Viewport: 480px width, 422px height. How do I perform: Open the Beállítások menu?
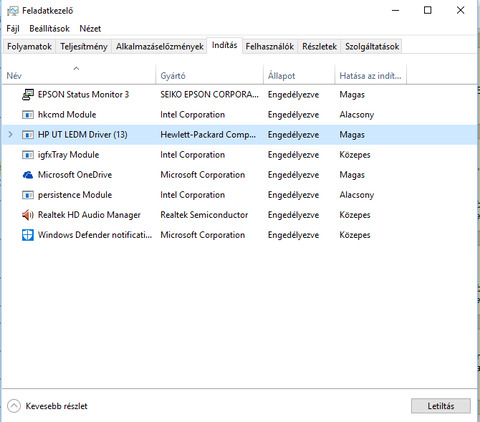click(x=49, y=29)
